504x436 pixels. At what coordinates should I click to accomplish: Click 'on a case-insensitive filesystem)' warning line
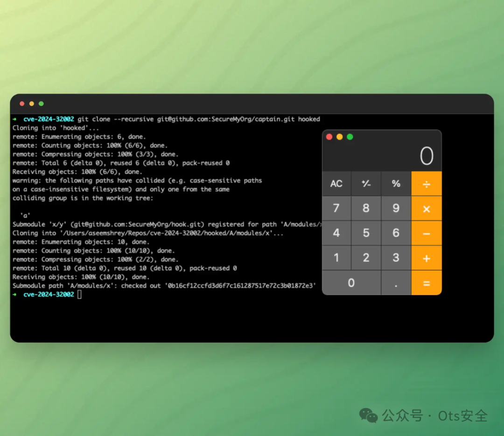(121, 189)
